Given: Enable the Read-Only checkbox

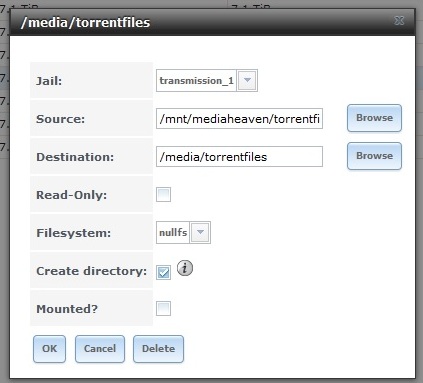Looking at the screenshot, I should pos(163,195).
